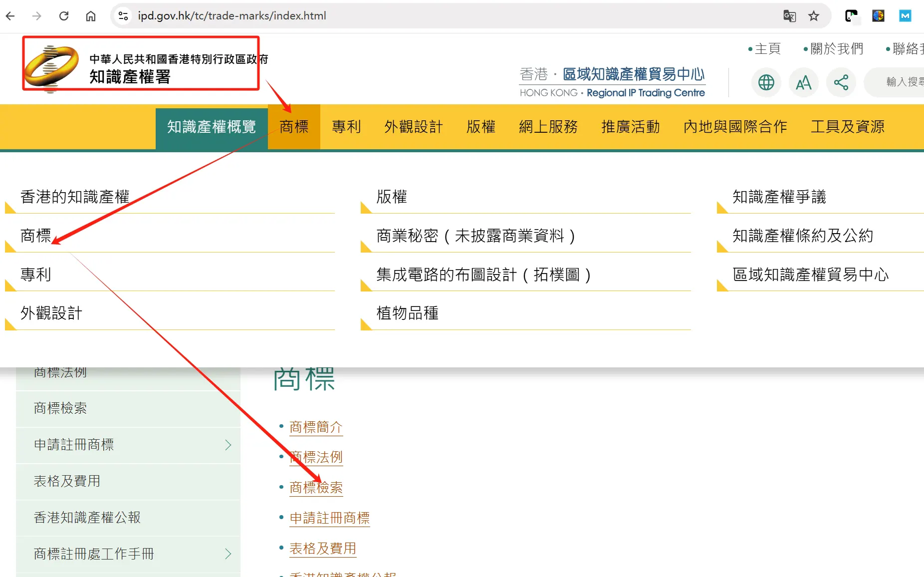Change text size with the AA icon
This screenshot has height=577, width=924.
coord(803,82)
